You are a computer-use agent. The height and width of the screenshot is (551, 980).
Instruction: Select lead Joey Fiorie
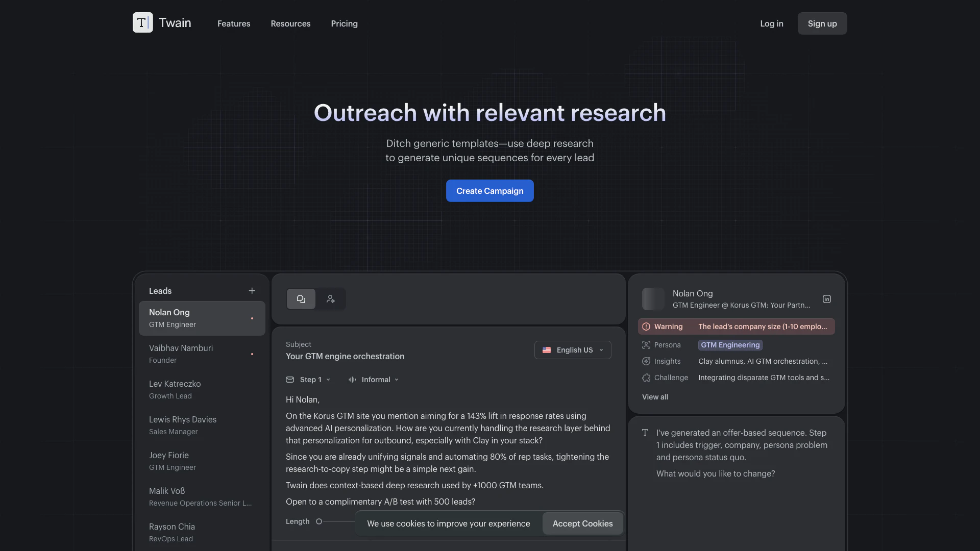point(202,461)
